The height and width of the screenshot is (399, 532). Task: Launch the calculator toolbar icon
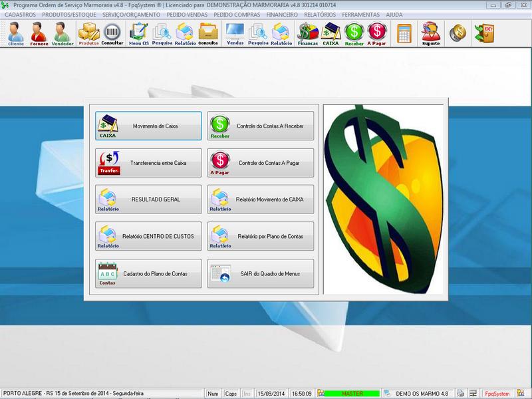(404, 33)
